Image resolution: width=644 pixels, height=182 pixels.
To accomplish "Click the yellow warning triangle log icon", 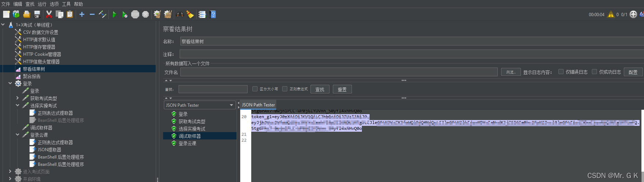I will click(x=611, y=14).
